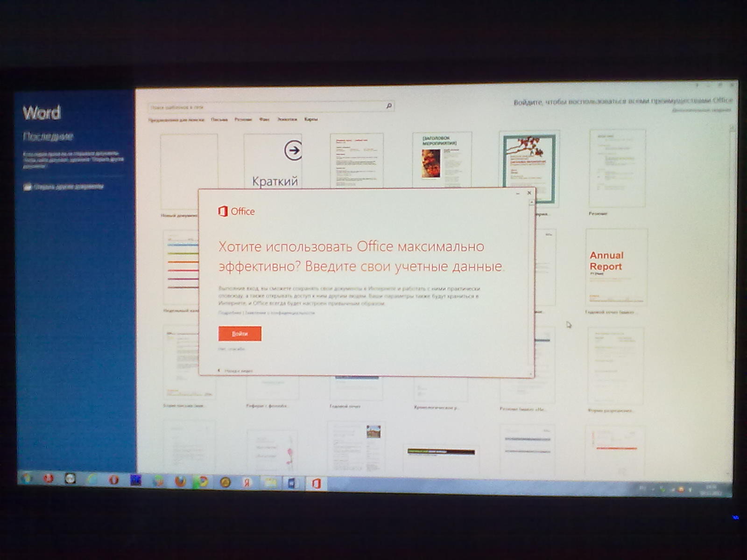Image resolution: width=747 pixels, height=560 pixels.
Task: Open the Annual Report template
Action: click(x=616, y=267)
